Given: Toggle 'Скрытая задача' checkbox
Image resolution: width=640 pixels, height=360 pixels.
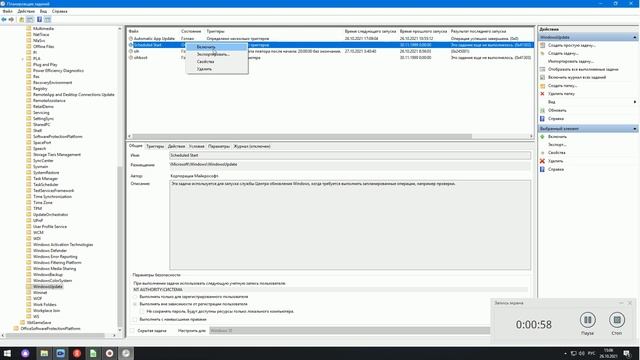Looking at the screenshot, I should [x=132, y=331].
